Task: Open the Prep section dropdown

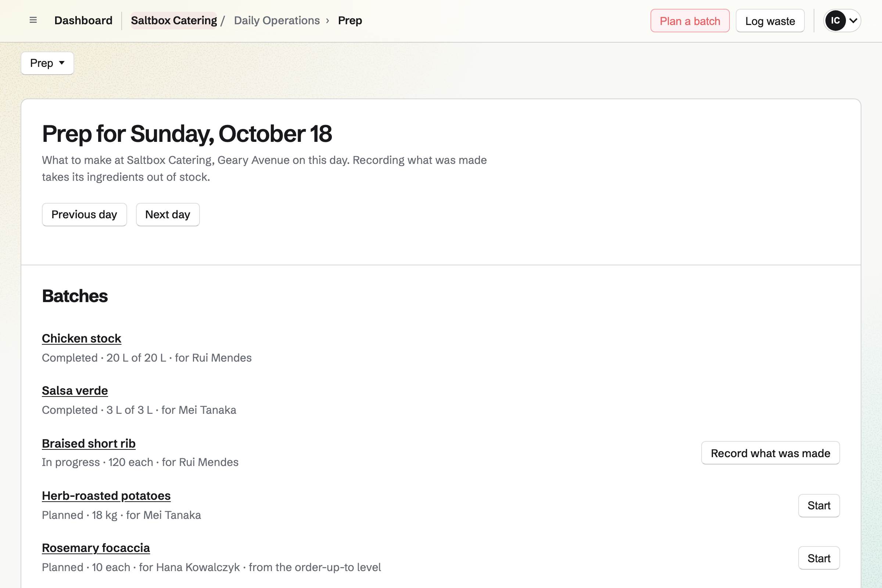Action: pyautogui.click(x=47, y=63)
